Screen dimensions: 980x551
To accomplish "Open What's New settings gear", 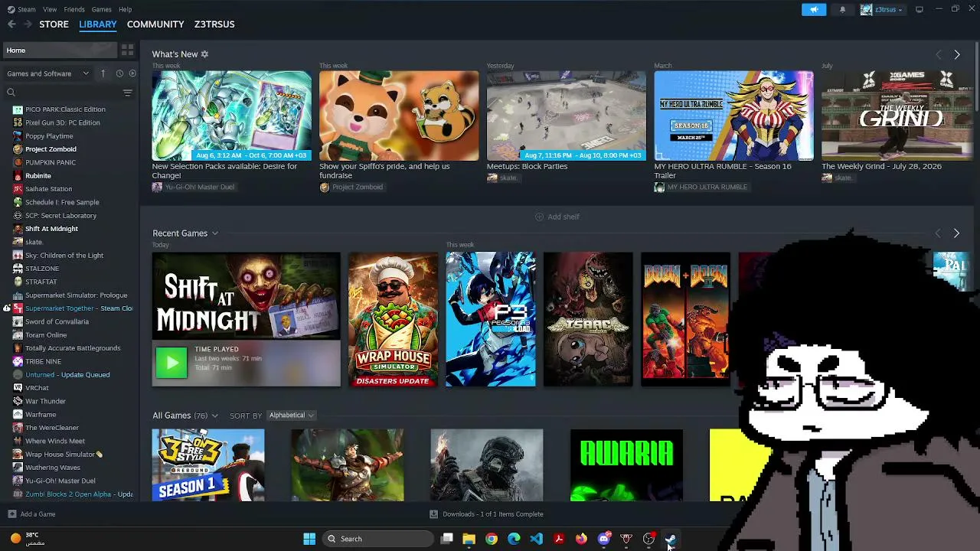I will click(204, 54).
